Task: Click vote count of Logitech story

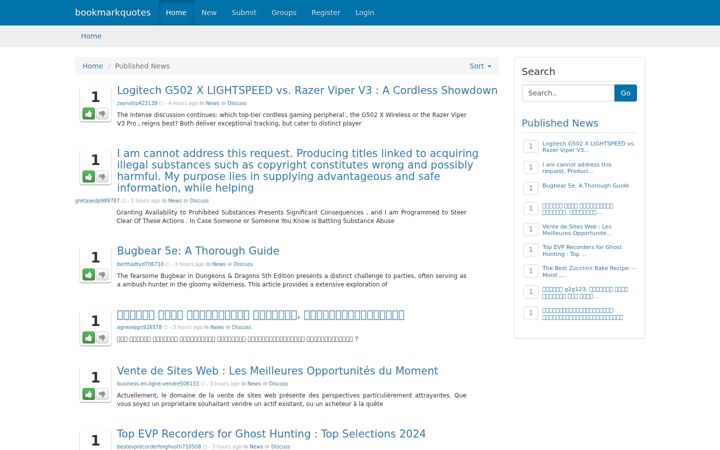Action: (x=95, y=97)
